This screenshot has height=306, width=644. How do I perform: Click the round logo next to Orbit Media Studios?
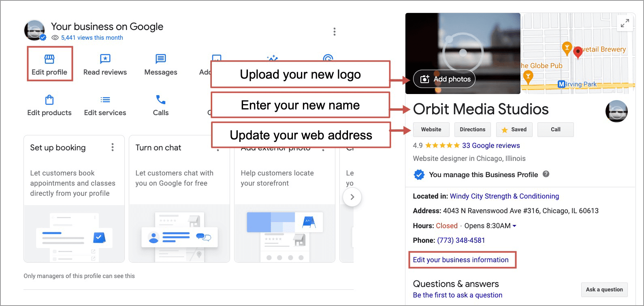tap(616, 111)
